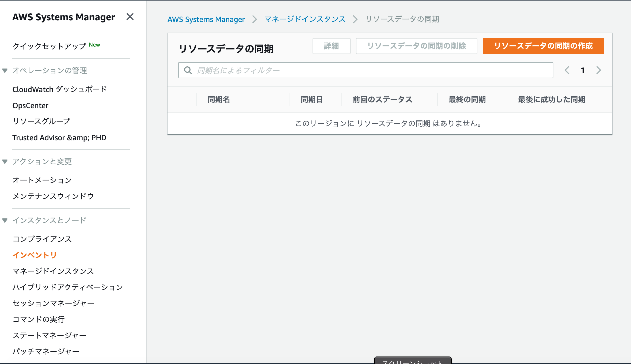Click リソースデータの同期の削除 button
This screenshot has width=631, height=364.
(416, 46)
